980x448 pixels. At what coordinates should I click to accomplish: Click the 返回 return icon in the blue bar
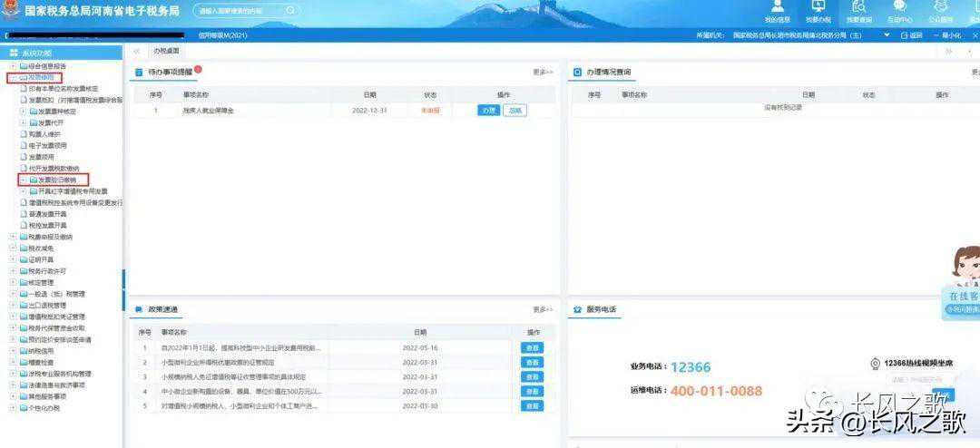click(910, 35)
